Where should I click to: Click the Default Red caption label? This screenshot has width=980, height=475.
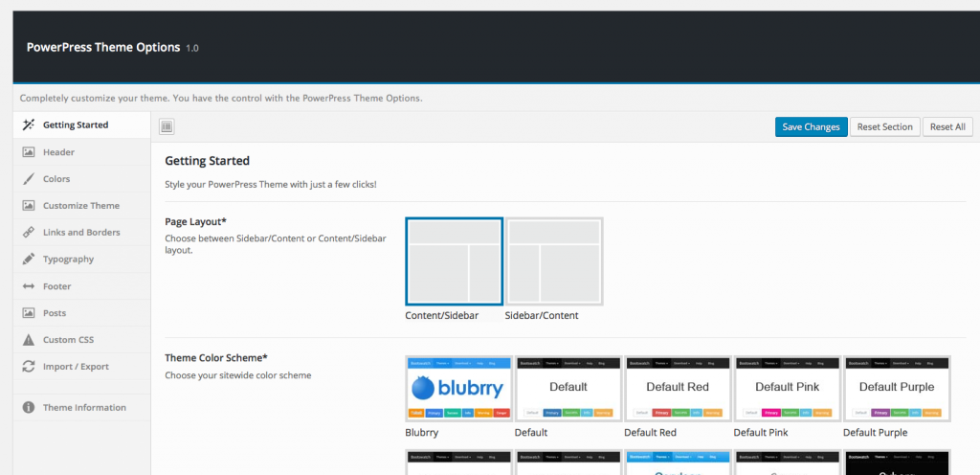click(x=650, y=433)
